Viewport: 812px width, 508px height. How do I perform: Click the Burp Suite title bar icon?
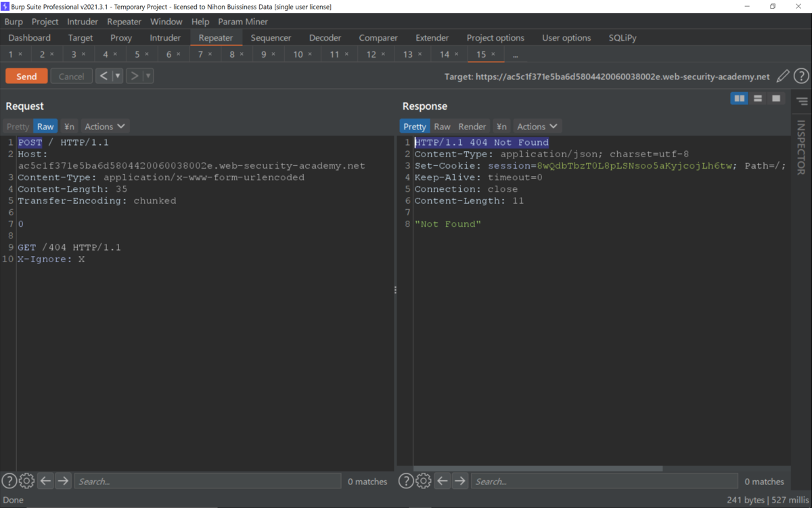coord(5,6)
